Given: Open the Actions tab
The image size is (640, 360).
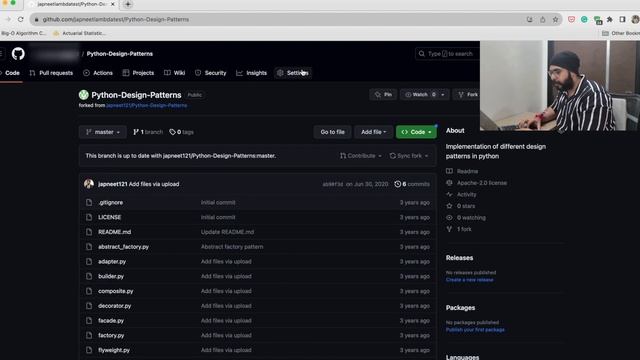Looking at the screenshot, I should click(x=98, y=73).
